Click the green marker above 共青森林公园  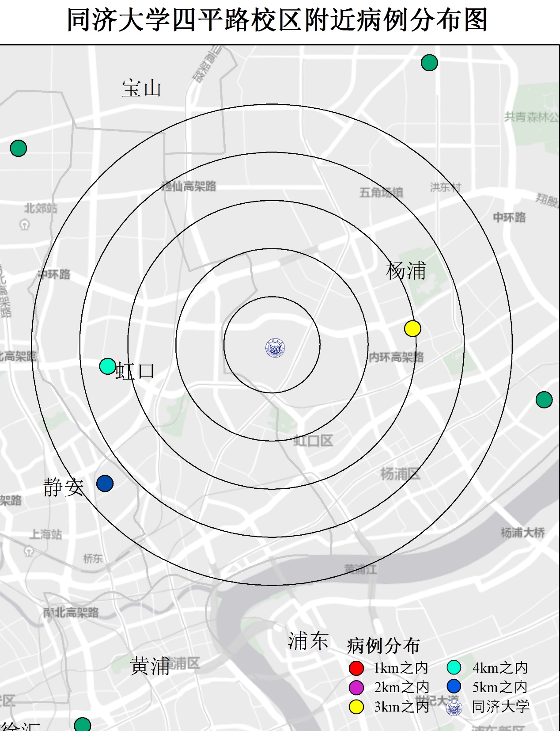pos(429,63)
